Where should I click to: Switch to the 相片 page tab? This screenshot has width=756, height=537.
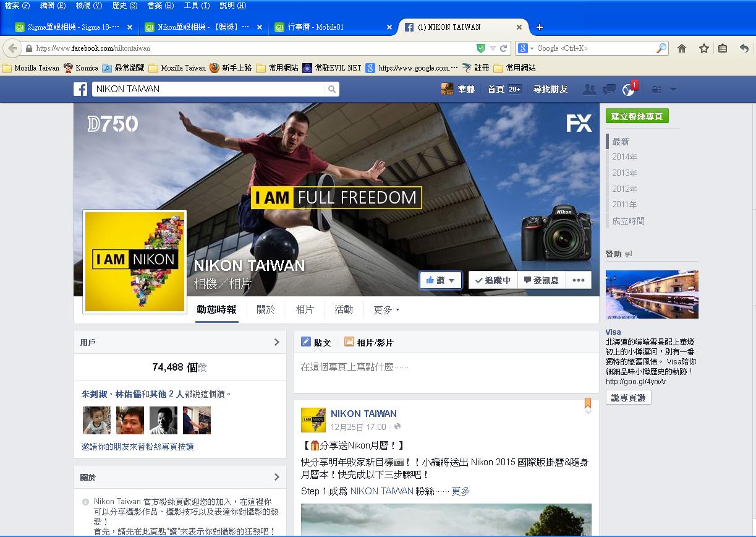(305, 309)
